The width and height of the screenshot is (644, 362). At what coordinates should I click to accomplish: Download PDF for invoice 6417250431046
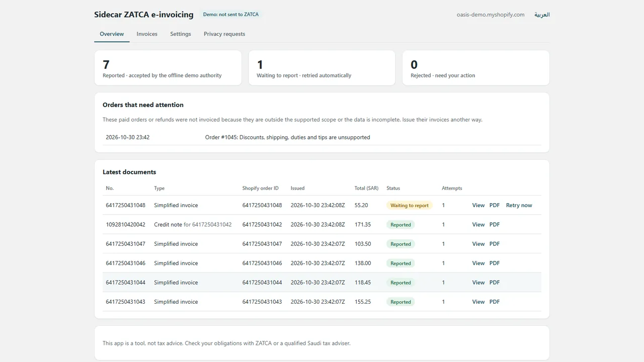point(495,263)
